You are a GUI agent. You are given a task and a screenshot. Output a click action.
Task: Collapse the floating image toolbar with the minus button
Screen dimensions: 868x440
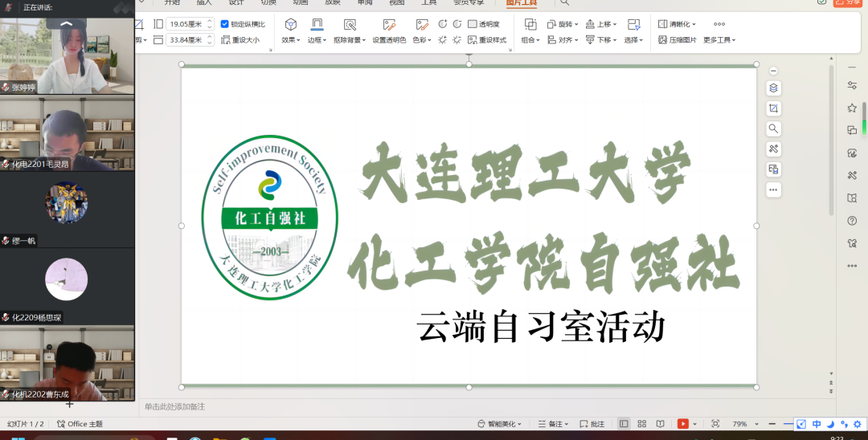tap(773, 71)
